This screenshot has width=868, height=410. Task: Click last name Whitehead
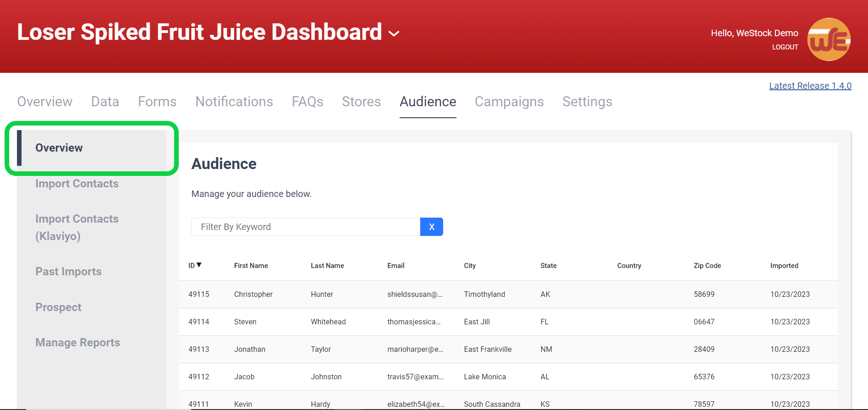pyautogui.click(x=328, y=322)
